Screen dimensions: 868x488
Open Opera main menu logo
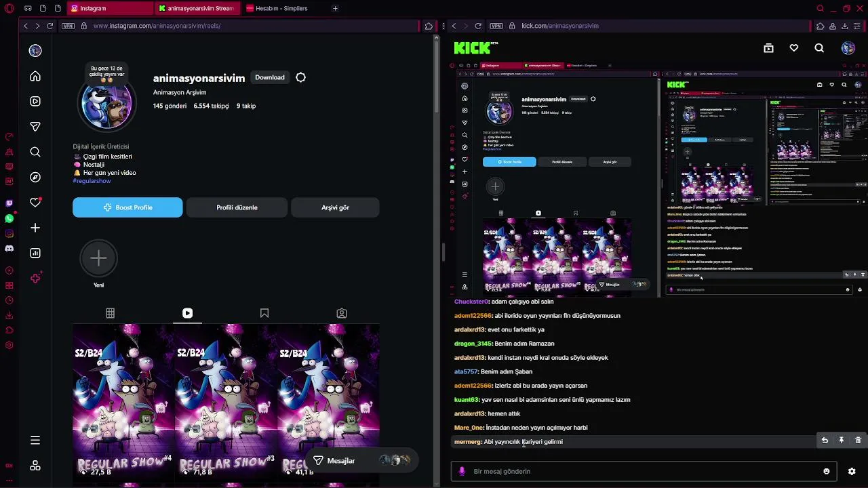coord(9,9)
